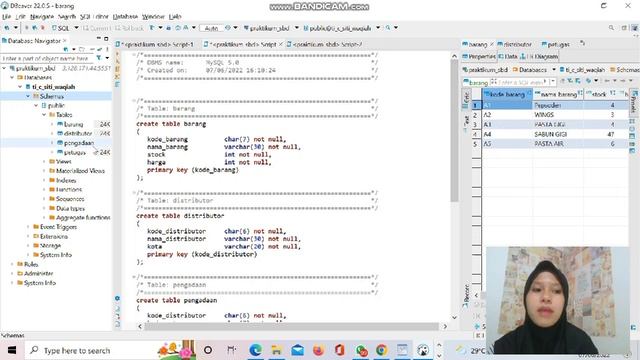
Task: Close the Database Navigator view
Action: pos(64,40)
